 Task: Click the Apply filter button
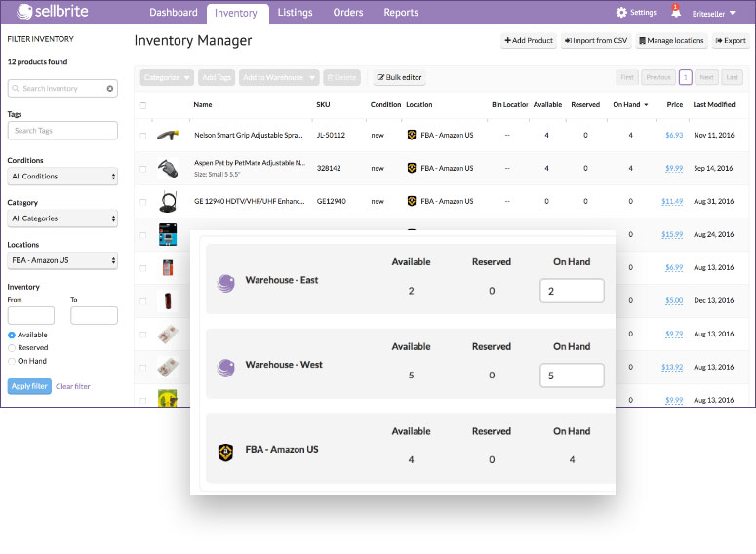tap(29, 386)
